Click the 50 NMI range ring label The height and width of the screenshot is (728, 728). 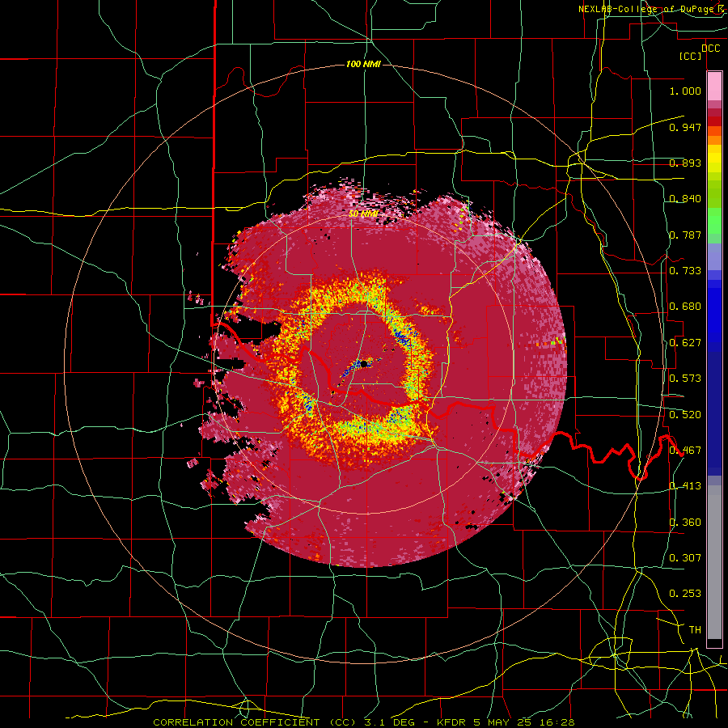363,214
